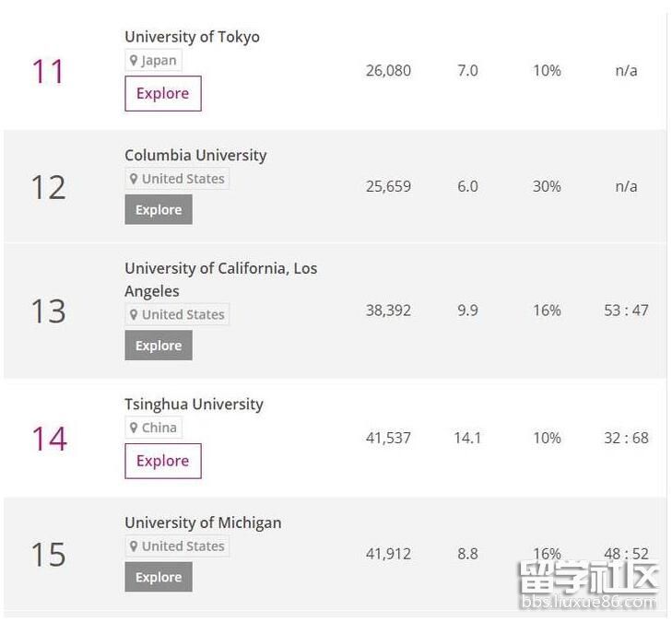The height and width of the screenshot is (622, 672).
Task: Open the University of Tokyo title link
Action: [x=192, y=37]
